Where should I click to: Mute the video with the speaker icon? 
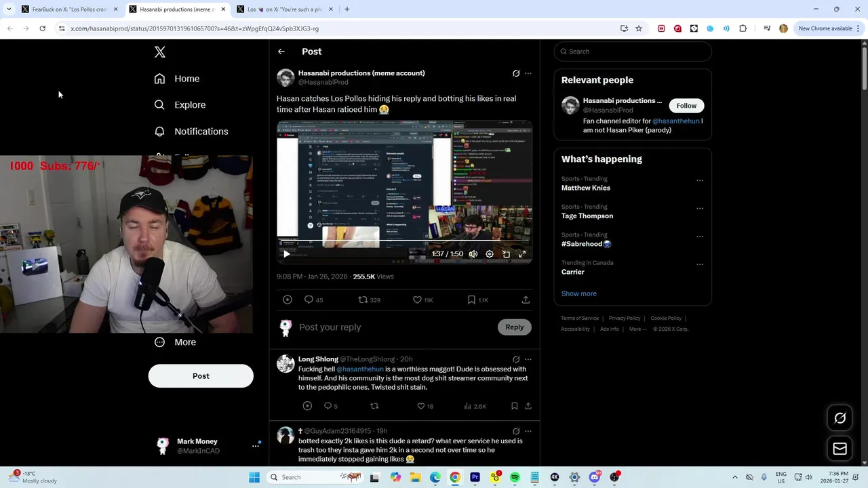click(473, 254)
